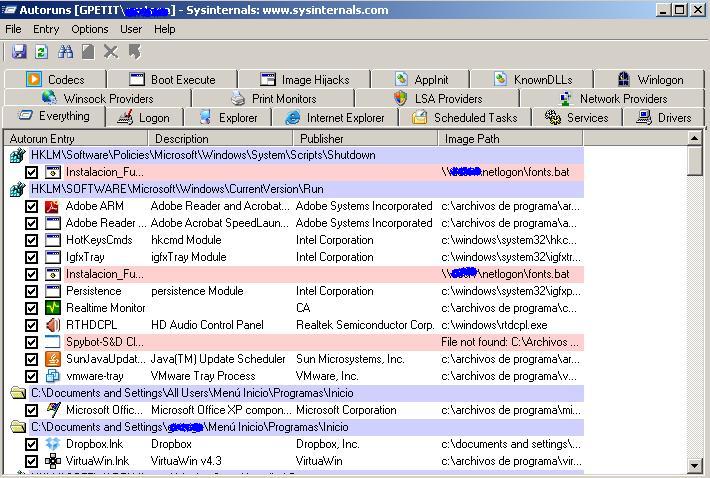The height and width of the screenshot is (478, 710).
Task: Click the vmware-tray entry icon
Action: click(x=53, y=376)
